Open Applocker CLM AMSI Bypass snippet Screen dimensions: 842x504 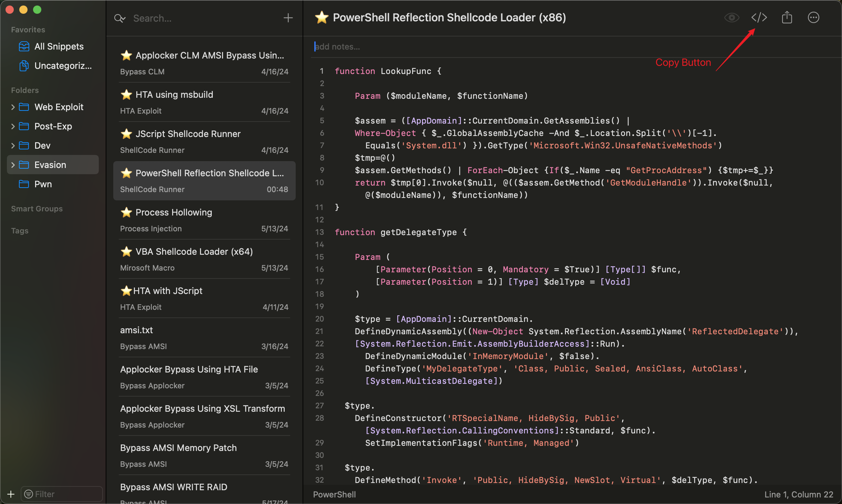pos(204,63)
